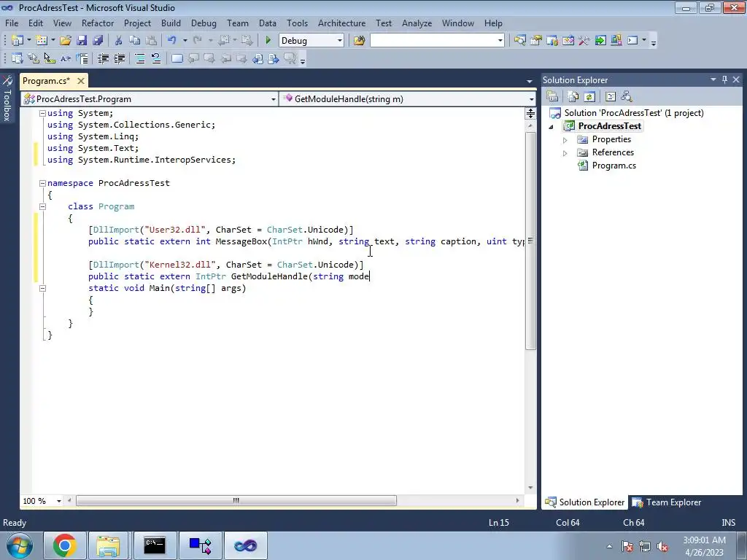This screenshot has height=560, width=747.
Task: Open the Analyze menu
Action: point(417,23)
